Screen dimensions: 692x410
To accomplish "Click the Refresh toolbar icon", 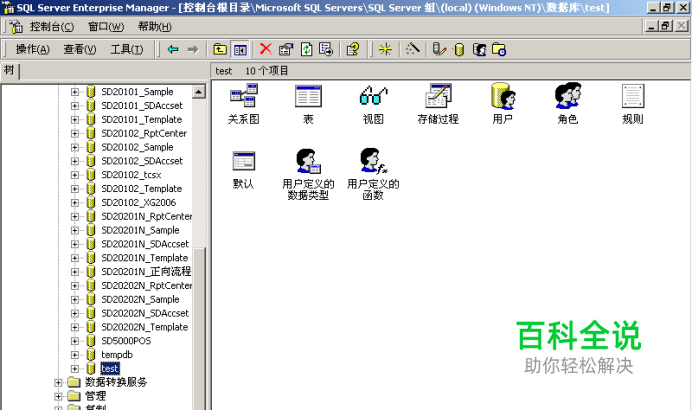I will pyautogui.click(x=306, y=49).
